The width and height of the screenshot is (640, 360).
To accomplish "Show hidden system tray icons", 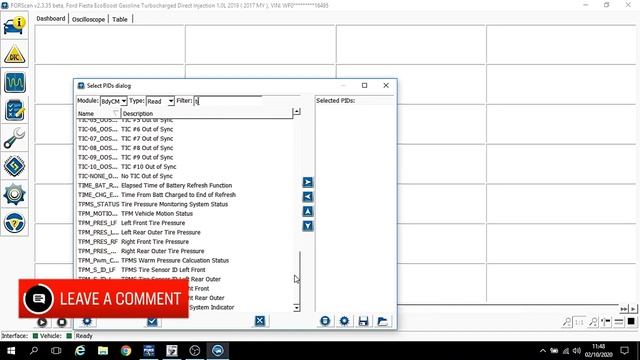I will pyautogui.click(x=542, y=351).
